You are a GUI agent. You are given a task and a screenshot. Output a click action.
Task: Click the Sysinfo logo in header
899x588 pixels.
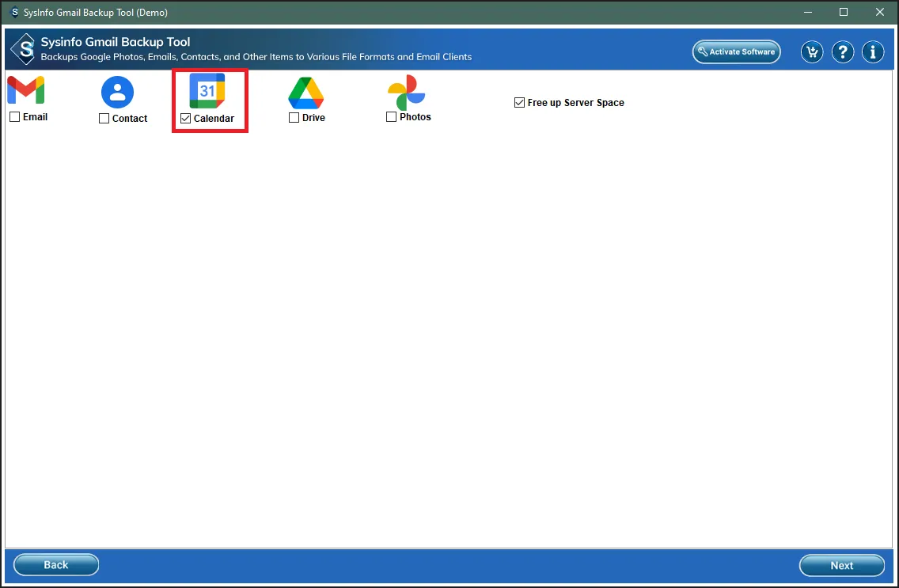[24, 49]
